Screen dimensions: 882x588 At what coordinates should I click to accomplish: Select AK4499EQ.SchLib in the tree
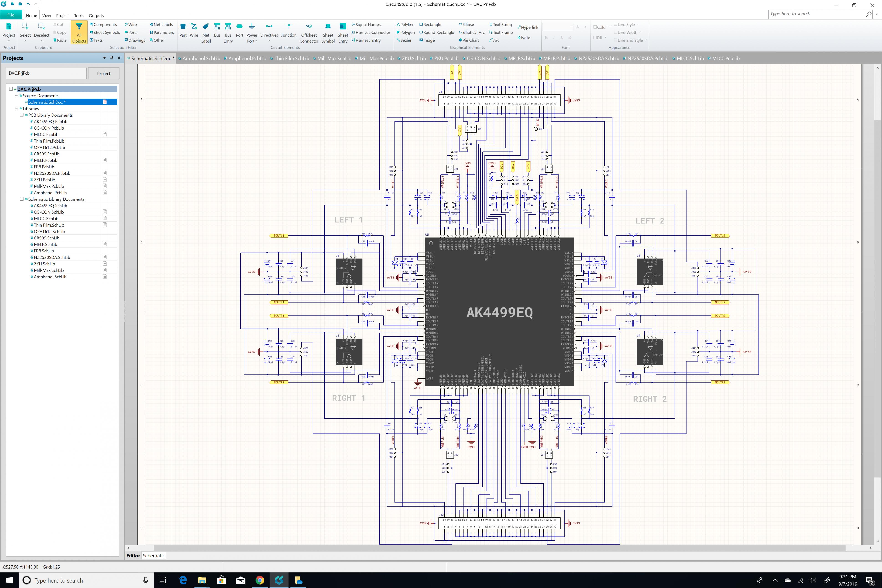pos(51,206)
